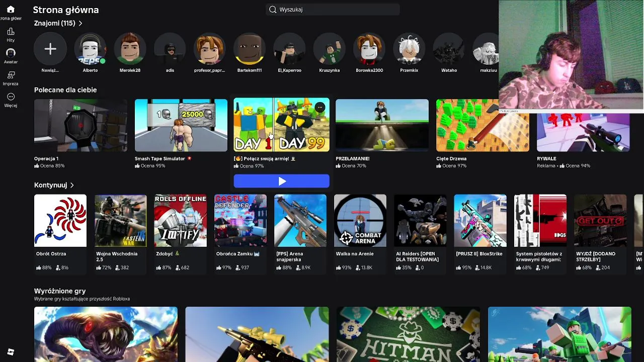Click the Smash Tape Simulator title text

pyautogui.click(x=160, y=158)
